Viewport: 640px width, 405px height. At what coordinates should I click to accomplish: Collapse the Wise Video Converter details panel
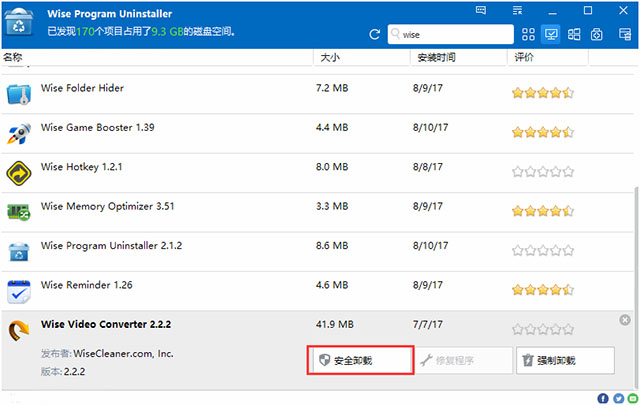625,320
